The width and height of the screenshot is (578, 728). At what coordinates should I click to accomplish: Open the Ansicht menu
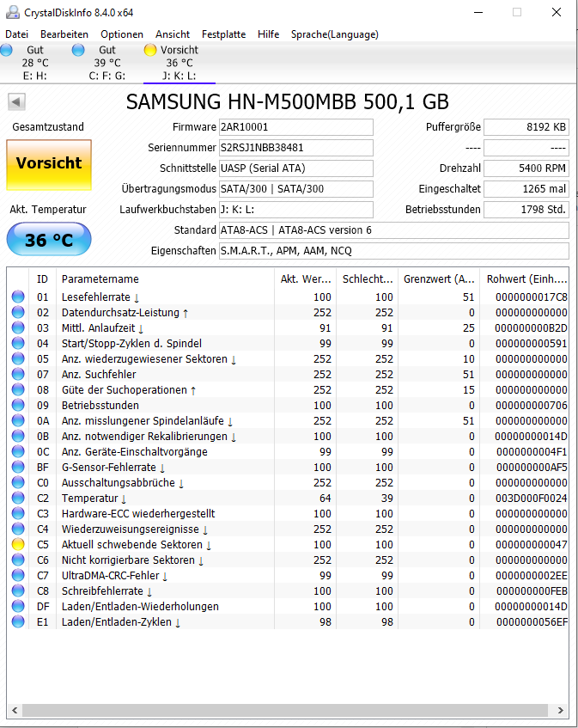pyautogui.click(x=173, y=34)
